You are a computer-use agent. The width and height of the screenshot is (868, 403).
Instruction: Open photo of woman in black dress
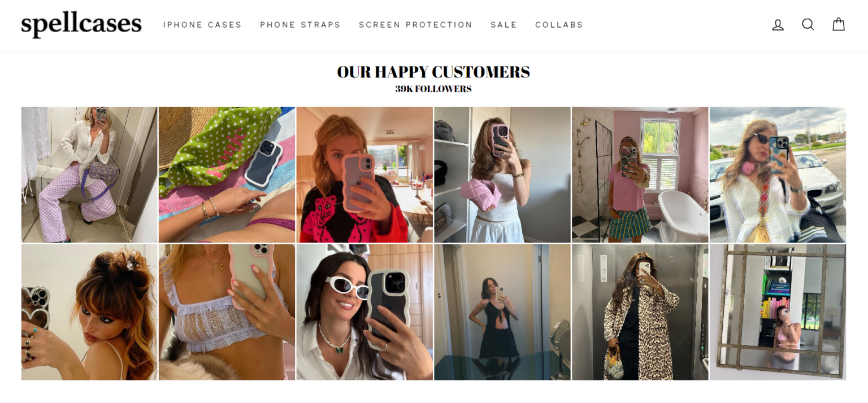click(502, 312)
